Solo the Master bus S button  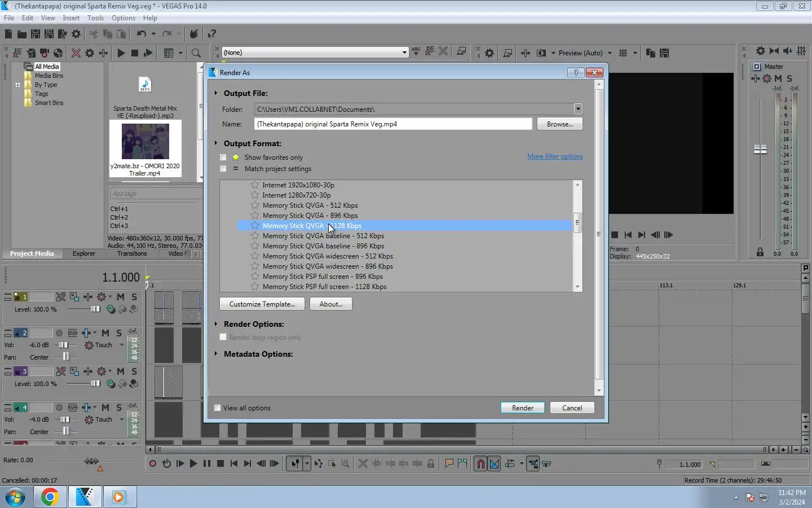coord(789,78)
